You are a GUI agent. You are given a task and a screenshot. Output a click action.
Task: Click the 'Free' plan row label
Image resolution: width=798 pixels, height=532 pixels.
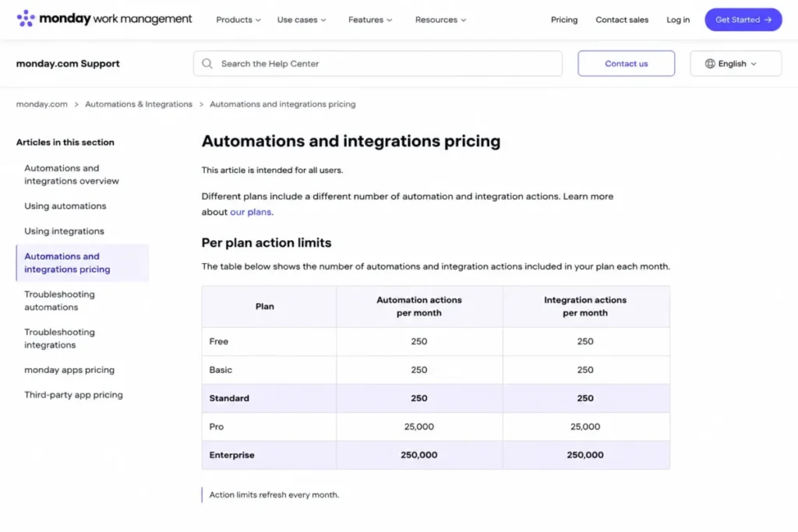tap(218, 341)
